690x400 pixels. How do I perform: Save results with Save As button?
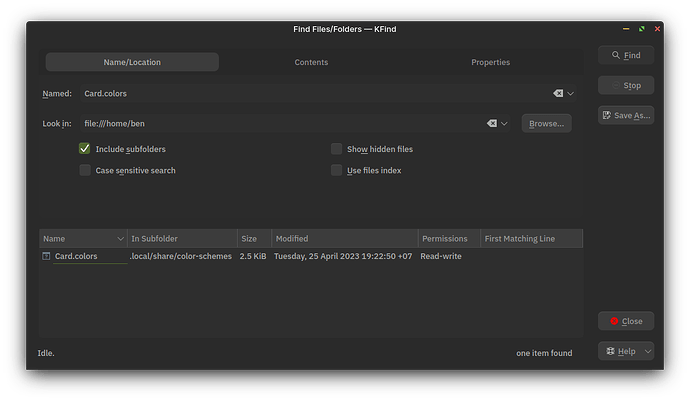(626, 115)
